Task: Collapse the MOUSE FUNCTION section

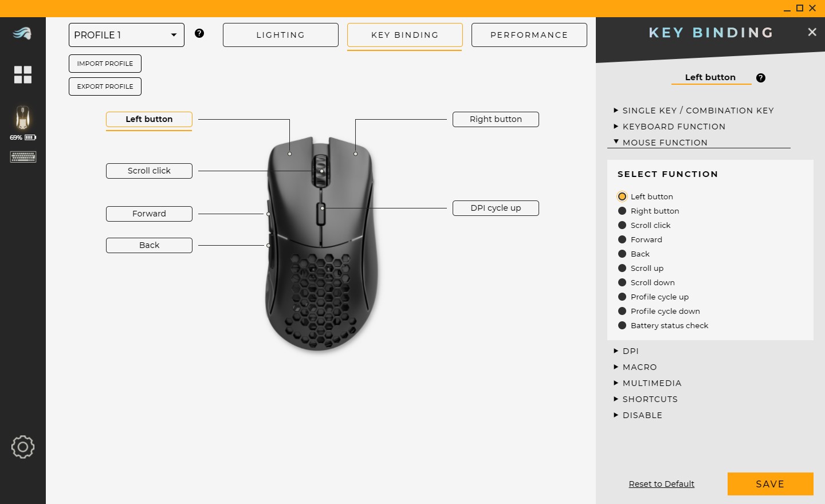Action: click(x=664, y=143)
